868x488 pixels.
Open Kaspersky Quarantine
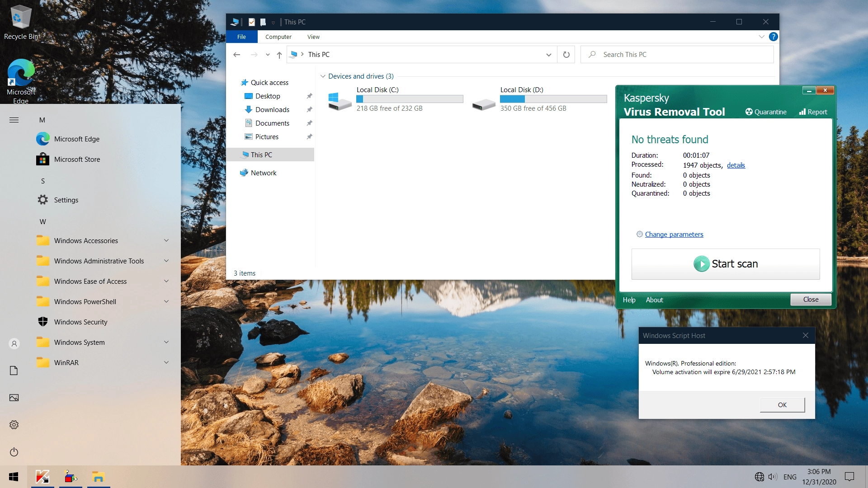pos(766,112)
